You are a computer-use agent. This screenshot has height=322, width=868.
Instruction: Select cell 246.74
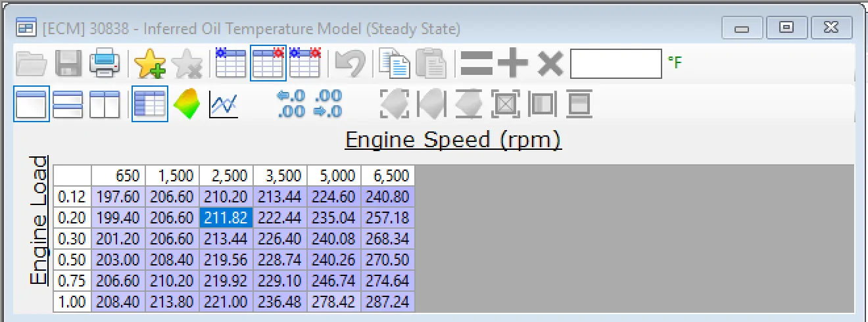pyautogui.click(x=334, y=281)
